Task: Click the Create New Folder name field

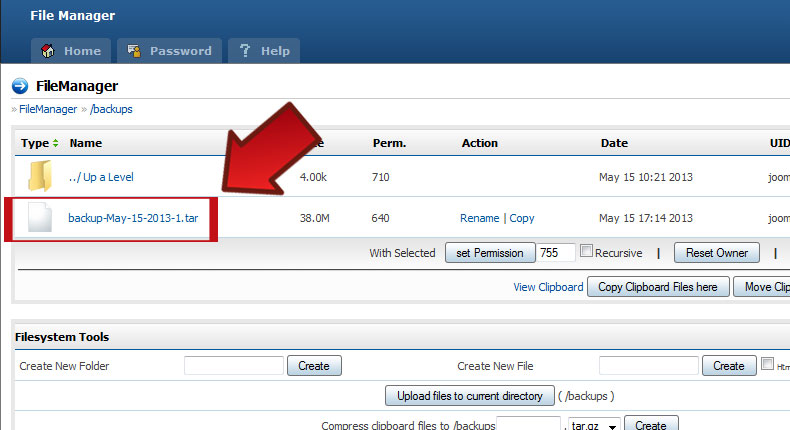Action: pyautogui.click(x=233, y=366)
